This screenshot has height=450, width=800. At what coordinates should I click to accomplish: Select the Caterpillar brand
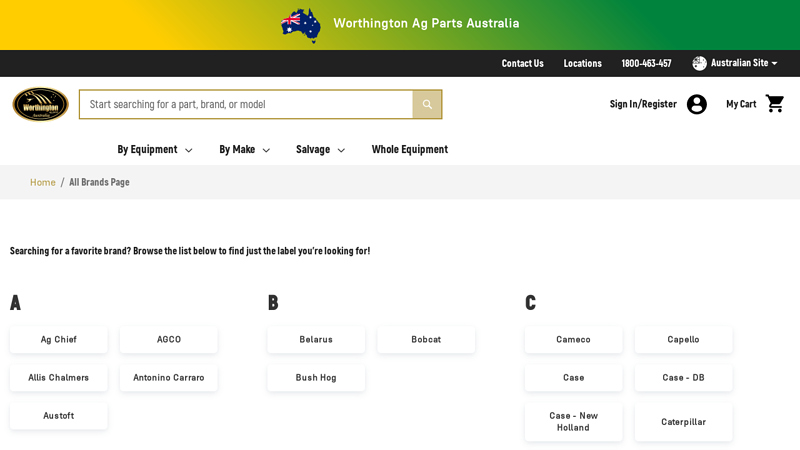click(x=684, y=422)
